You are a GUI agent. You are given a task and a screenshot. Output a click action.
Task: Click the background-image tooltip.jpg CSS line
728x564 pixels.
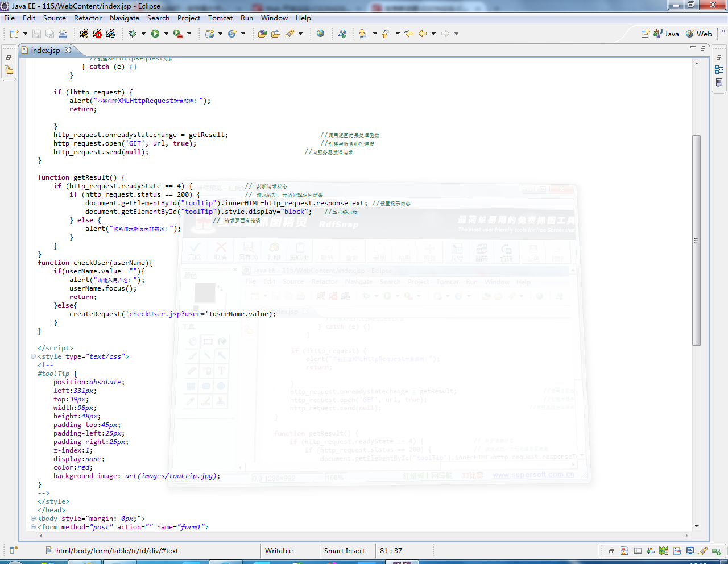coord(136,476)
